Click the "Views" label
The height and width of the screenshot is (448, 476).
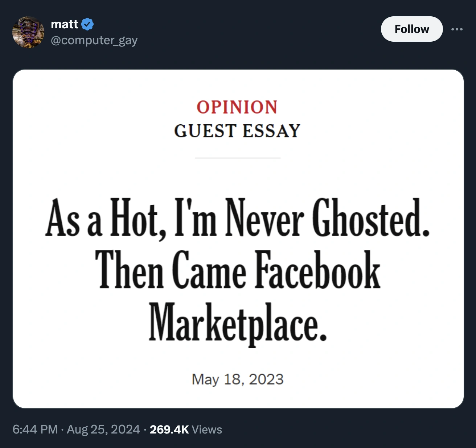[x=207, y=430]
